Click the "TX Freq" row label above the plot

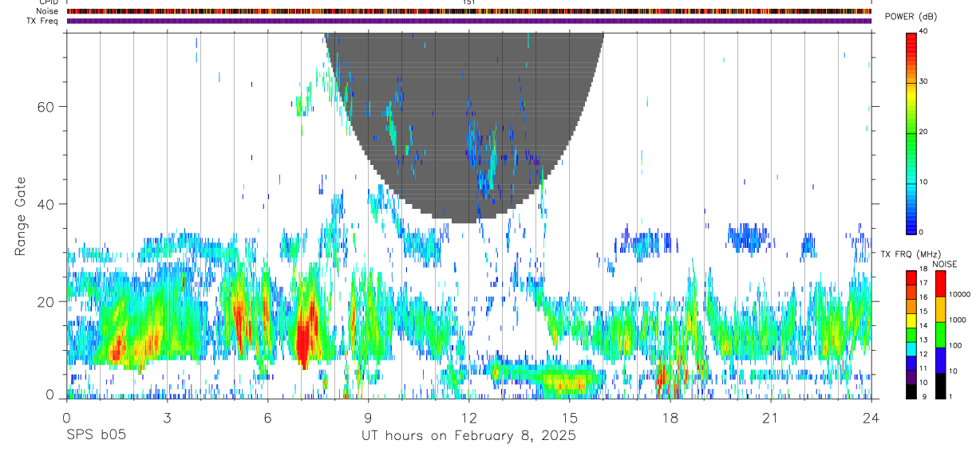pos(43,21)
